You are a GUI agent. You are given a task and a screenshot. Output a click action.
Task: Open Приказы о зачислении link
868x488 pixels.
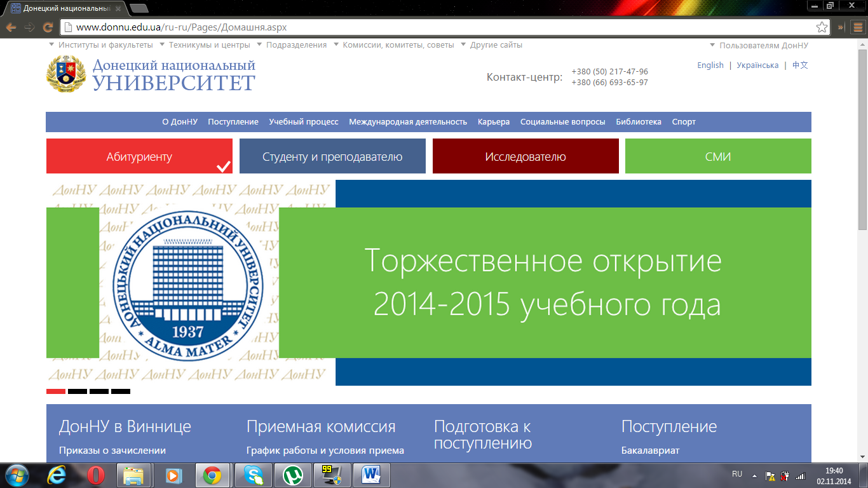[112, 451]
